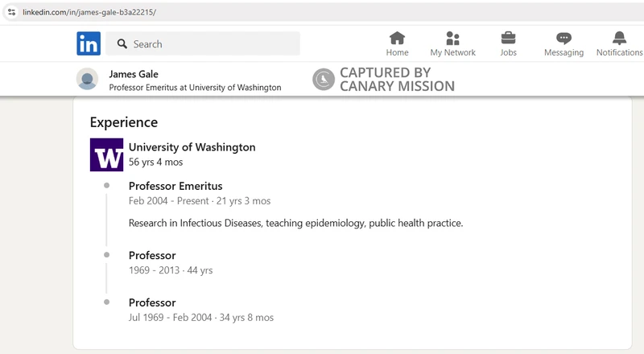Go to Home in top navigation
Image resolution: width=644 pixels, height=354 pixels.
coord(397,44)
